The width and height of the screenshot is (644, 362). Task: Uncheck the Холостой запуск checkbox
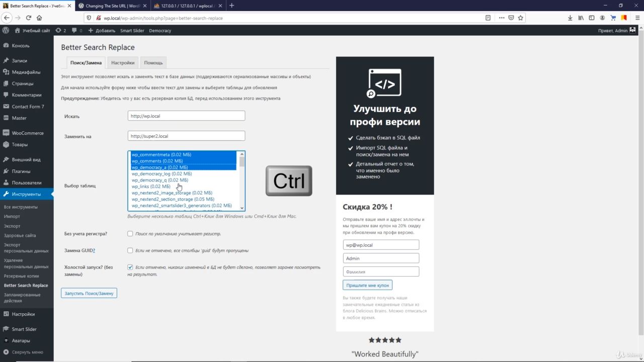[130, 267]
